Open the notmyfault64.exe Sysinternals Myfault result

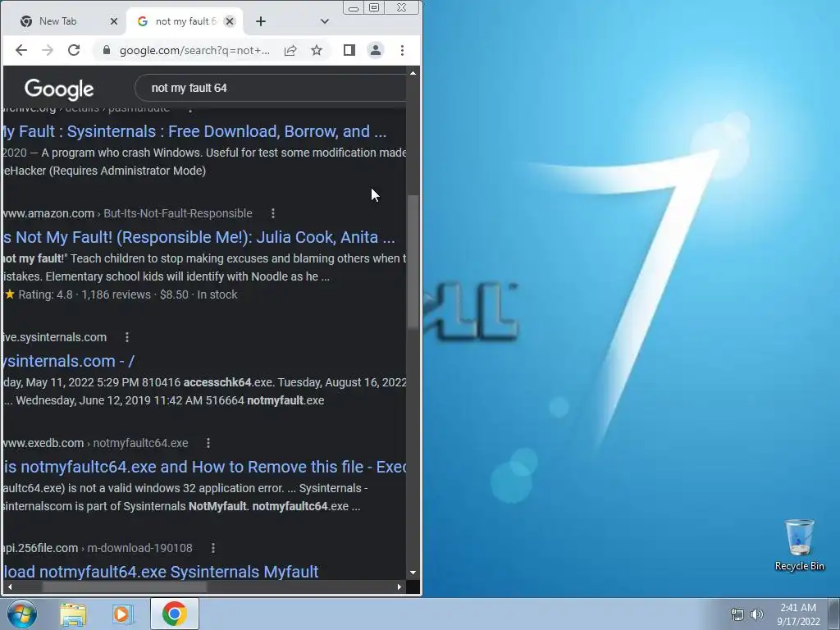point(161,572)
